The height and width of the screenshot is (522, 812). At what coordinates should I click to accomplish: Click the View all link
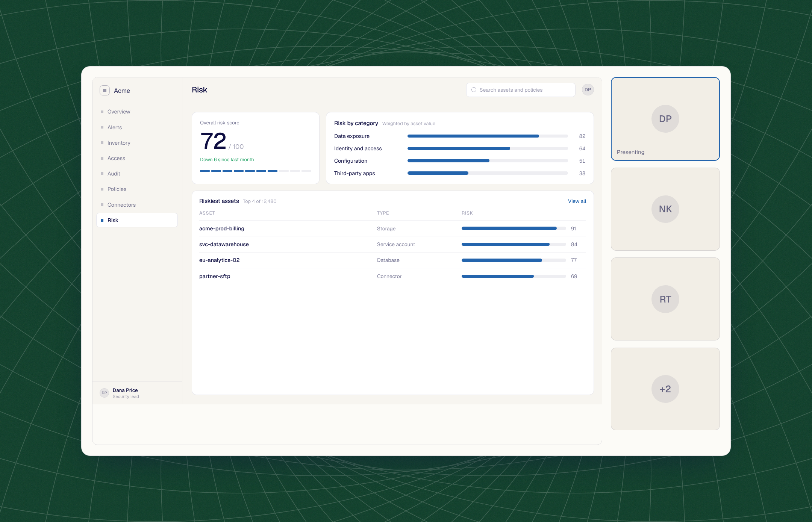pyautogui.click(x=577, y=201)
